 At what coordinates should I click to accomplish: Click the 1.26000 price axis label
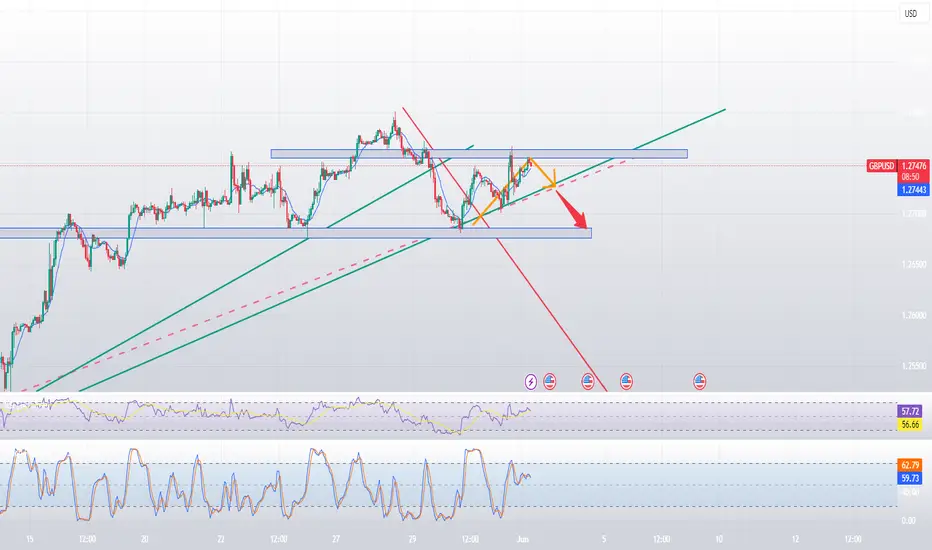(914, 315)
